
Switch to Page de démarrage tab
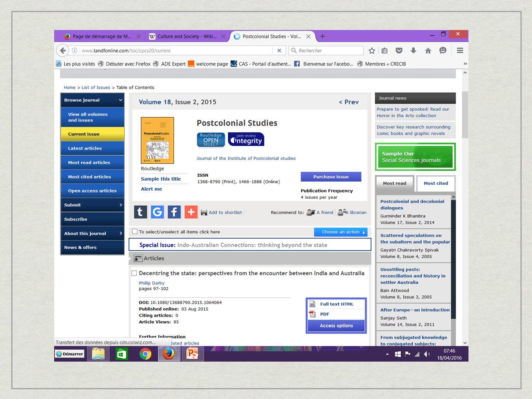point(102,36)
